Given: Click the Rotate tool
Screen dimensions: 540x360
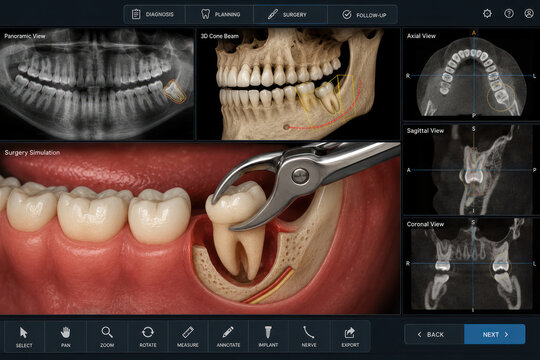Looking at the screenshot, I should click(148, 337).
